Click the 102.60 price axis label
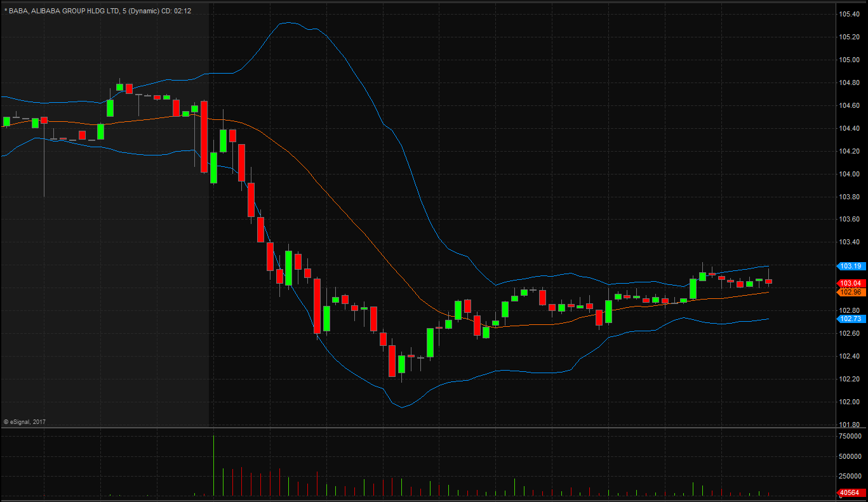868x502 pixels. point(850,333)
